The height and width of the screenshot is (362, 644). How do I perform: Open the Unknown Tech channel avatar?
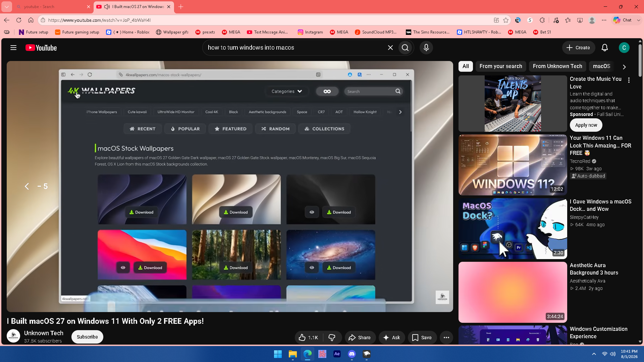point(13,336)
